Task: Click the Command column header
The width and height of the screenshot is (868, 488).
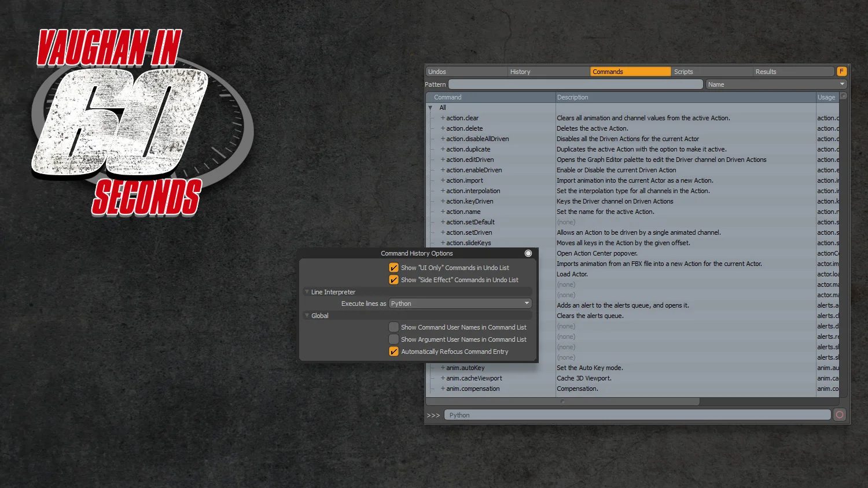Action: (491, 97)
